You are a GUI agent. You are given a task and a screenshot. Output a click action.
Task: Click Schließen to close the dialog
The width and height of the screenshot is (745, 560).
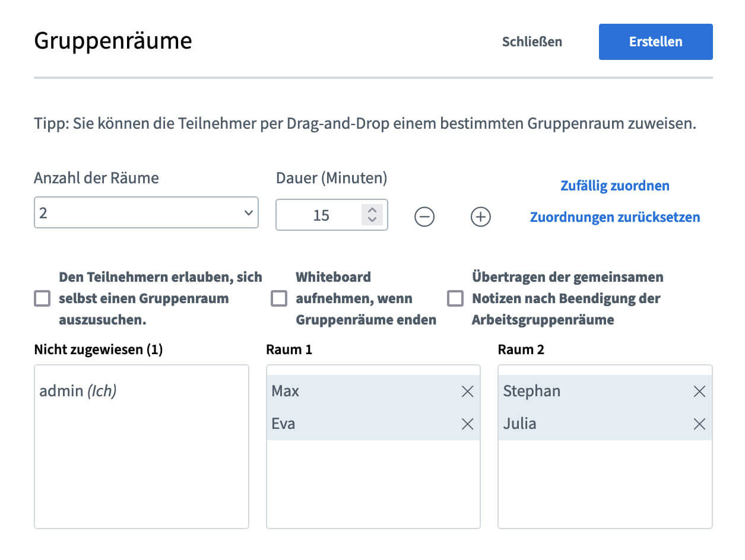click(x=532, y=42)
